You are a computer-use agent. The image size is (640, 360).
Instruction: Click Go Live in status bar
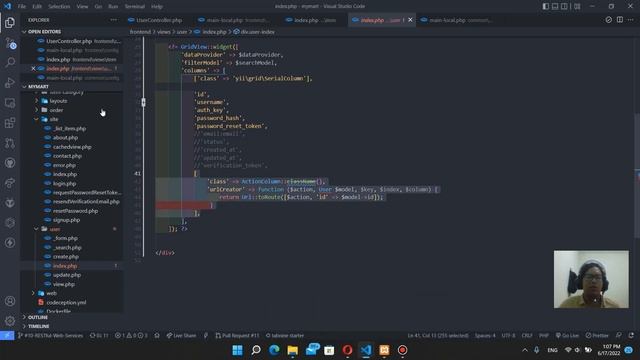[567, 336]
